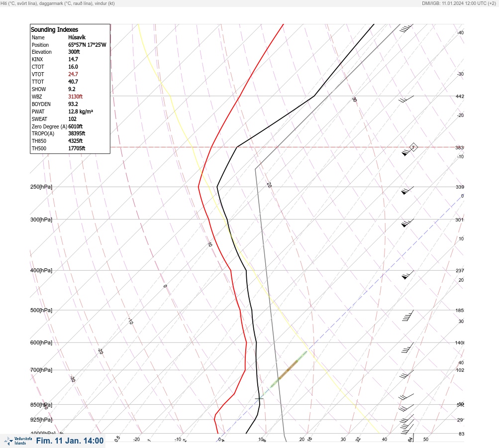Click the SHOW value 9.2
This screenshot has width=499, height=448.
pyautogui.click(x=72, y=89)
